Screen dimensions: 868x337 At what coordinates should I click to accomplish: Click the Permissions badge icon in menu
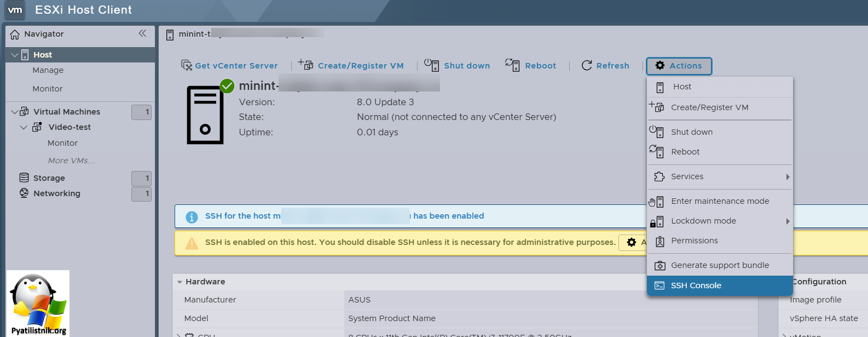click(x=660, y=241)
